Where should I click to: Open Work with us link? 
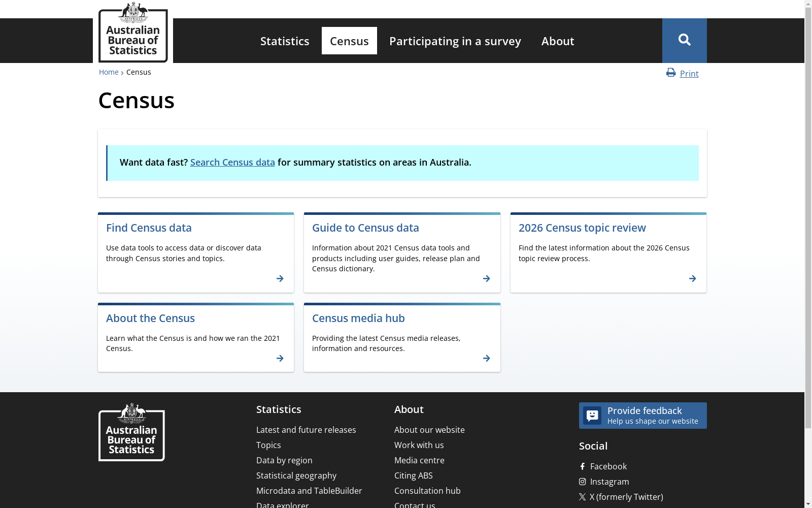click(x=419, y=445)
